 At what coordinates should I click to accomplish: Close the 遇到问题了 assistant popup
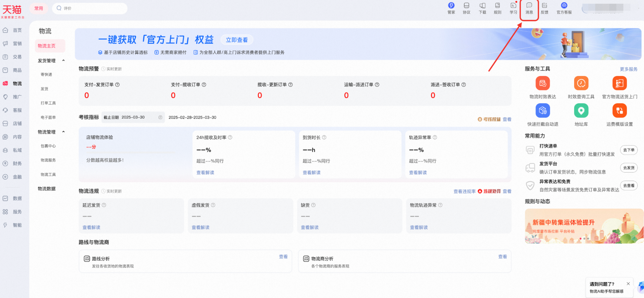[x=628, y=284]
